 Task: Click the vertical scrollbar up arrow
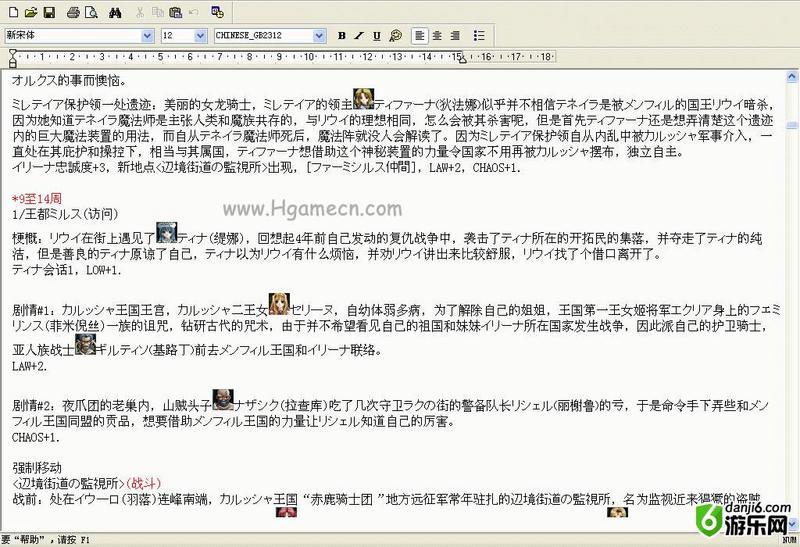coord(791,75)
